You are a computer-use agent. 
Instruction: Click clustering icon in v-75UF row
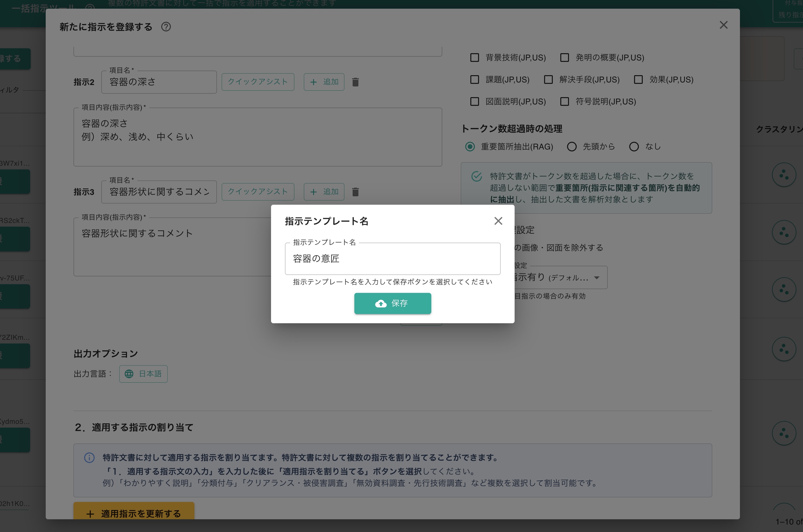pos(784,290)
